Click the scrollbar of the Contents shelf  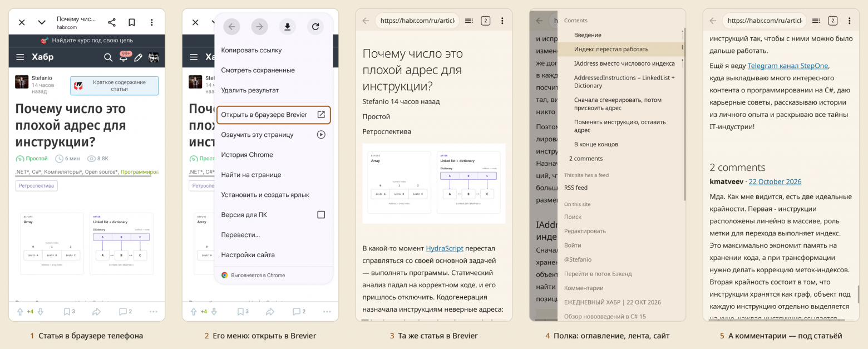pyautogui.click(x=684, y=114)
